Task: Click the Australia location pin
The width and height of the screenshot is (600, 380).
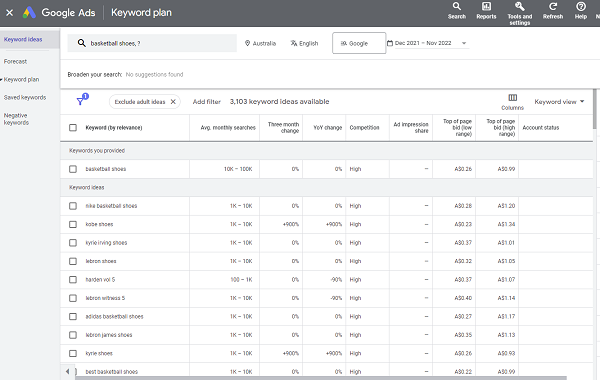Action: [247, 43]
